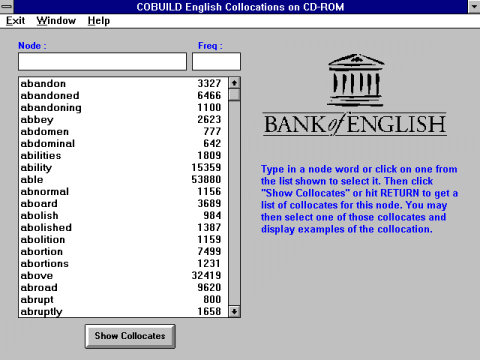Image resolution: width=480 pixels, height=360 pixels.
Task: Click the Show Collocates button
Action: pos(130,336)
